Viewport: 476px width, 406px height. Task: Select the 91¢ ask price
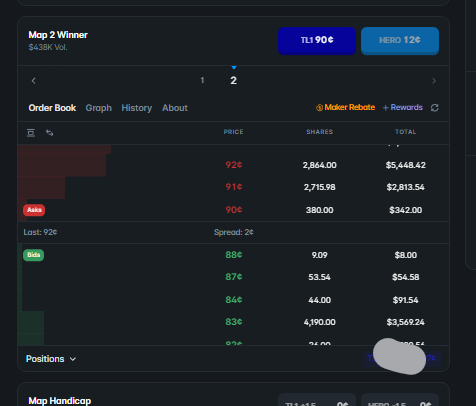pyautogui.click(x=234, y=187)
